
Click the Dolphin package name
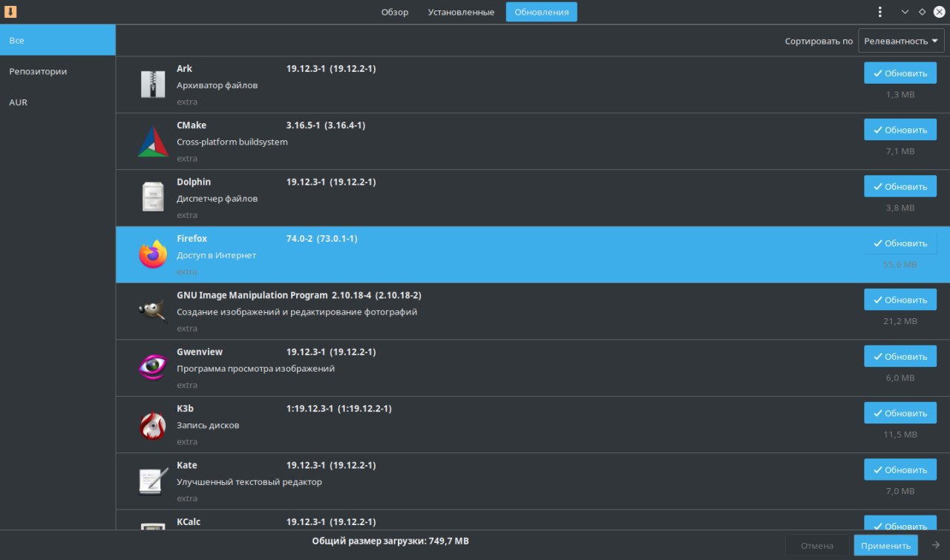(x=194, y=182)
